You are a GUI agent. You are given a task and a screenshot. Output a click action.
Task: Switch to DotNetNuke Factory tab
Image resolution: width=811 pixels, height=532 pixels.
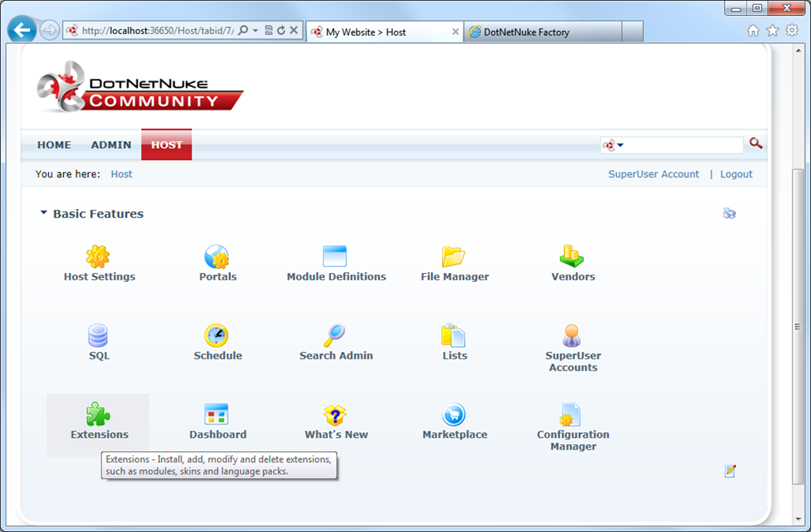tap(543, 32)
